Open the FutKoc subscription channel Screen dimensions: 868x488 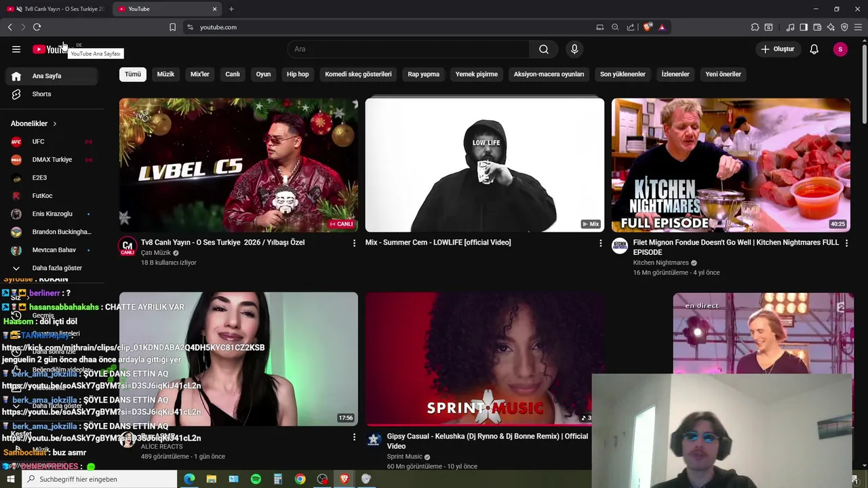52,196
